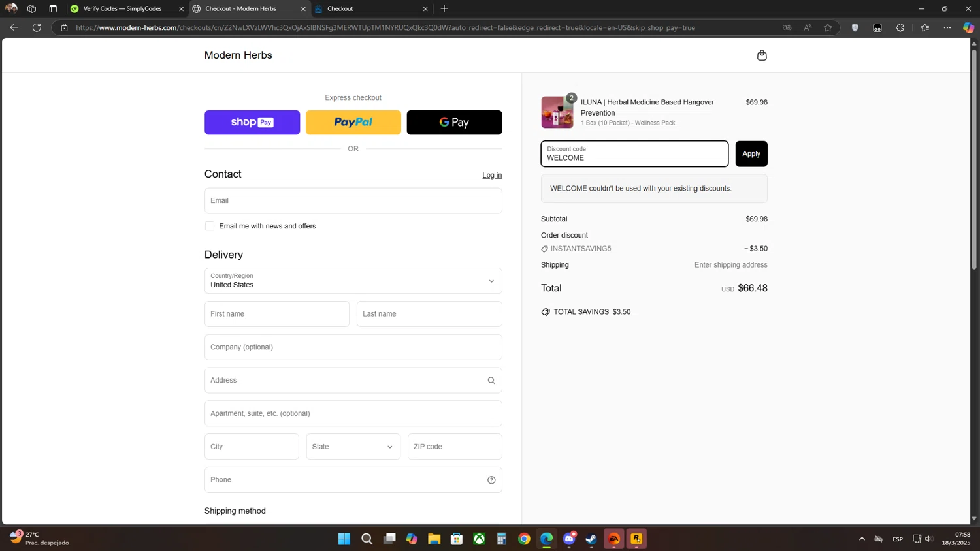The image size is (980, 551).
Task: Focus the Apartment, suite field
Action: click(353, 413)
